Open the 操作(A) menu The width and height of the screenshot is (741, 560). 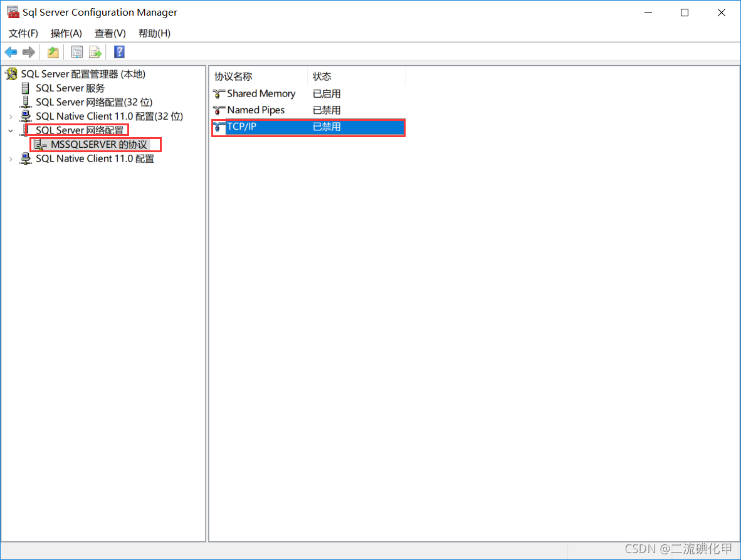tap(66, 34)
